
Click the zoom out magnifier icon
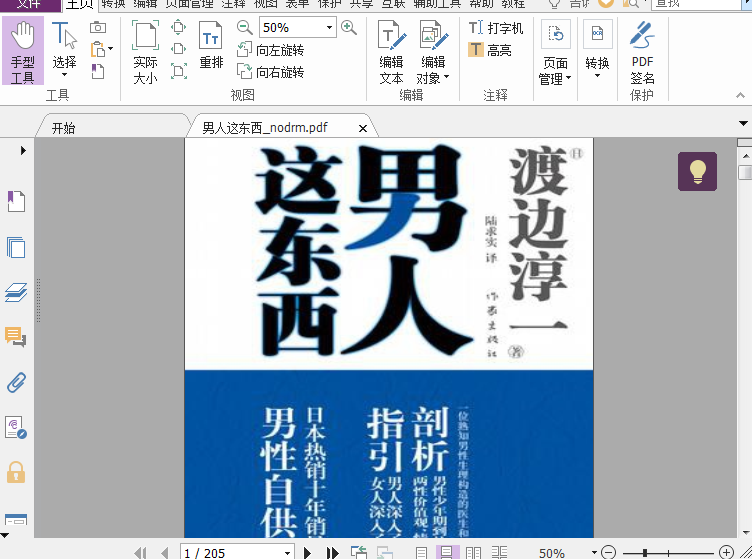point(245,27)
